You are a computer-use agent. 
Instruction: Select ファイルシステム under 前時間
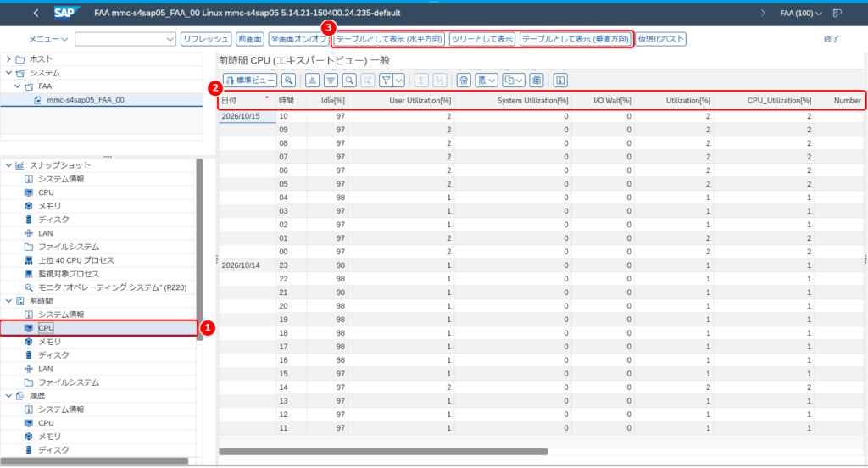(69, 382)
